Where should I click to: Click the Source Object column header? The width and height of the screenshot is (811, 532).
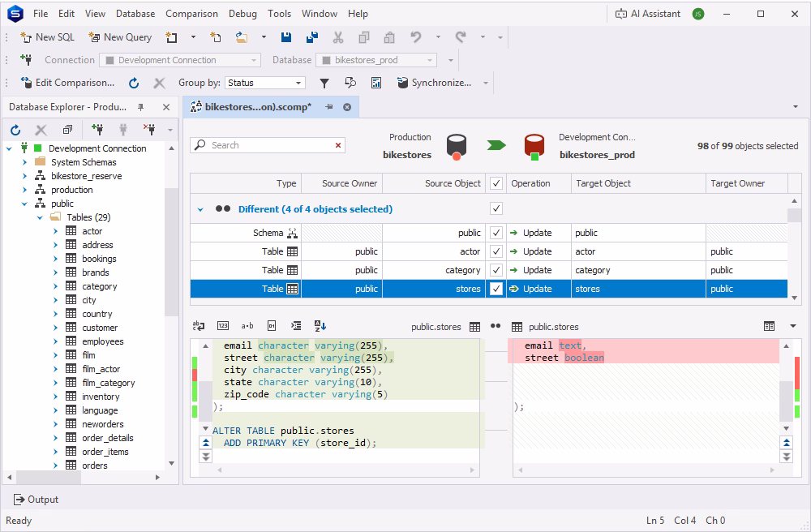[x=433, y=183]
